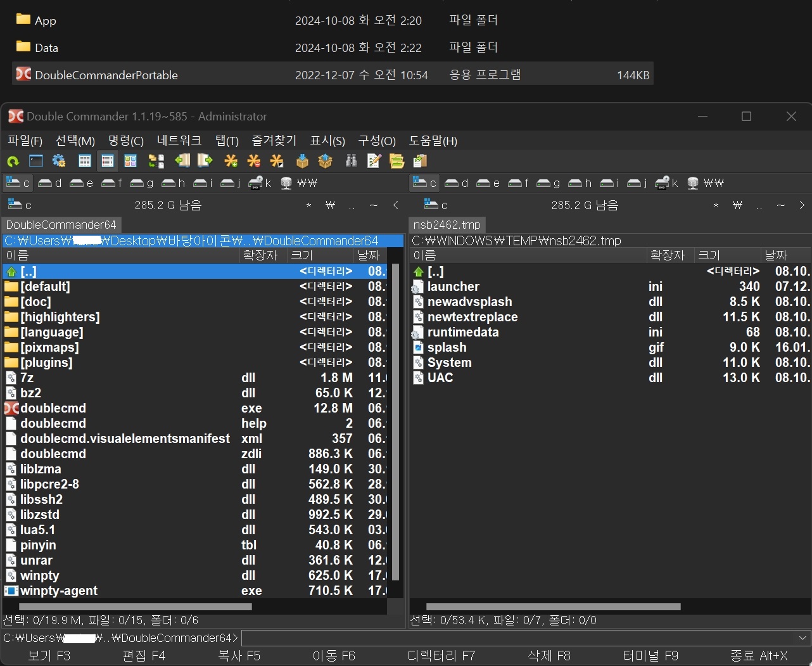
Task: Open left panel drive c dropdown
Action: 19,205
